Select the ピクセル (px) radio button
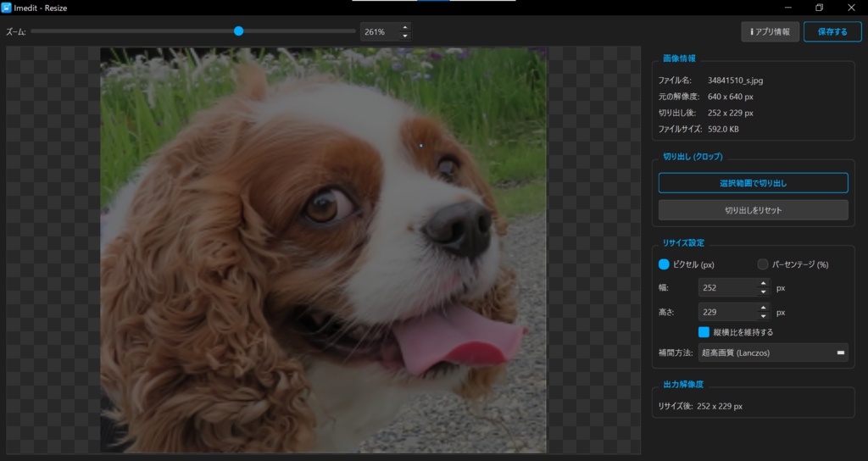868x461 pixels. click(664, 264)
